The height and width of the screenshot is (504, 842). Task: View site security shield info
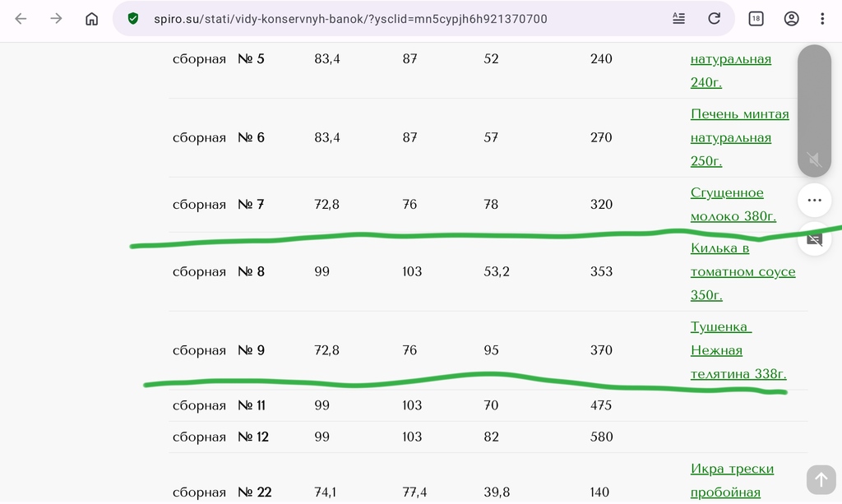click(132, 19)
